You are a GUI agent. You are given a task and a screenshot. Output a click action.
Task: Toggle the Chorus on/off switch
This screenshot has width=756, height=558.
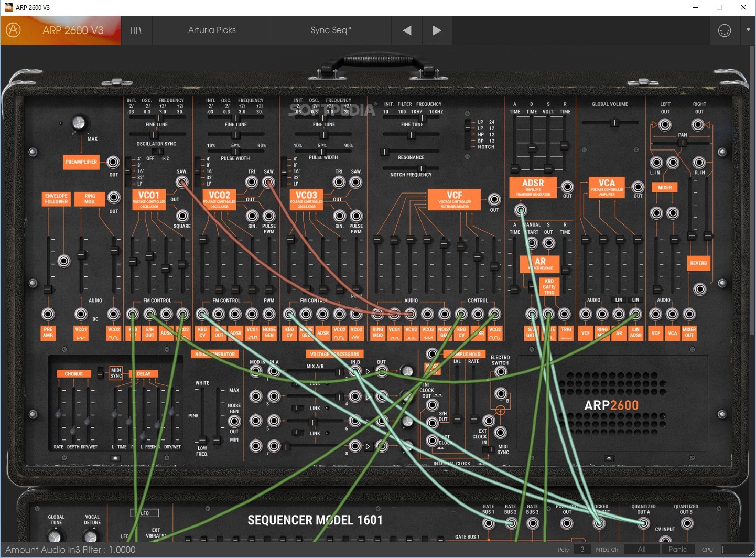(x=101, y=374)
